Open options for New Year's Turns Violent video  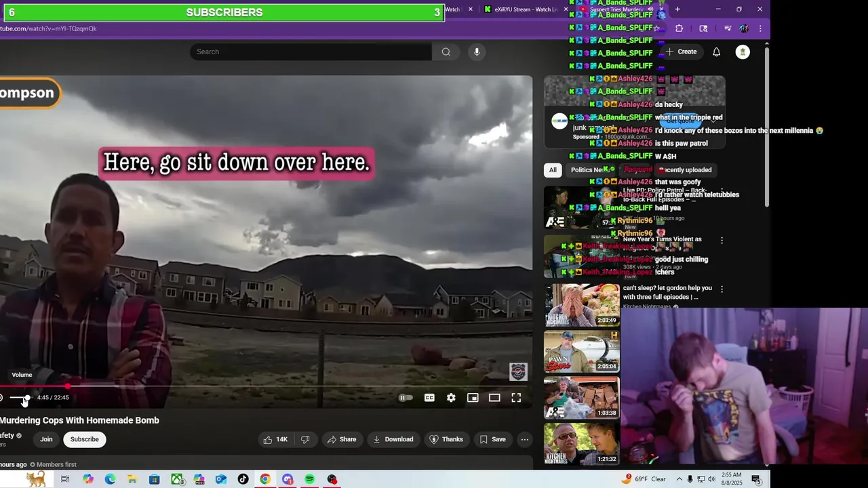[722, 241]
